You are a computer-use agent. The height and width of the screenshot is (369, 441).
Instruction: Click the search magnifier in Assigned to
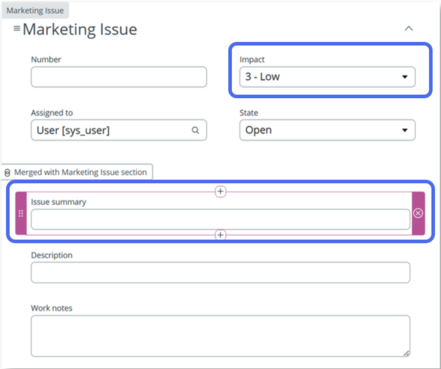195,130
